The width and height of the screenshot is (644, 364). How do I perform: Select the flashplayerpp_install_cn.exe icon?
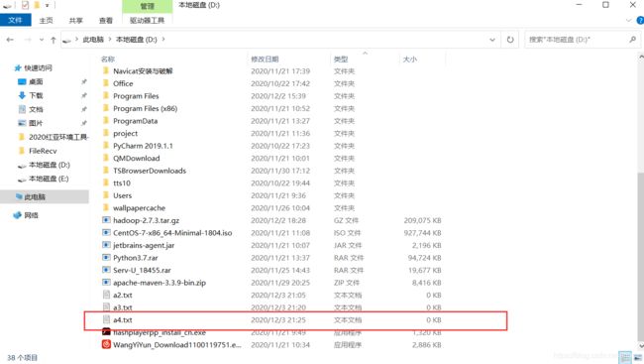point(106,332)
